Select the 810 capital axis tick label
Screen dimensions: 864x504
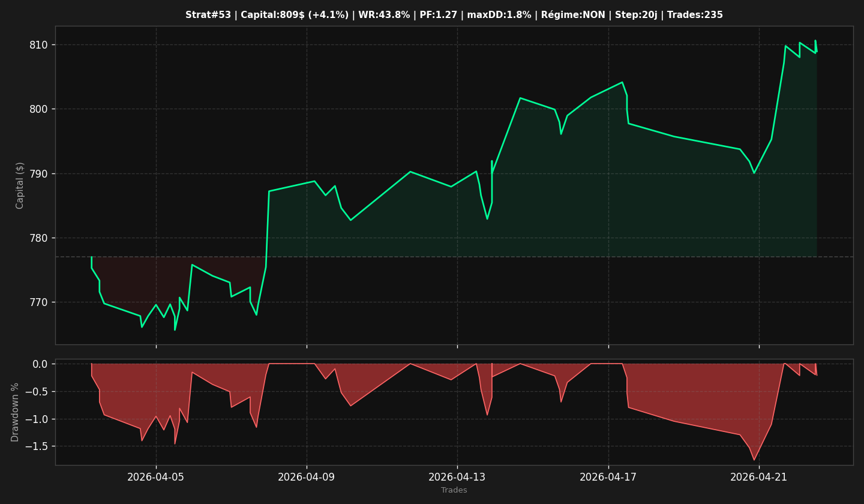click(39, 45)
